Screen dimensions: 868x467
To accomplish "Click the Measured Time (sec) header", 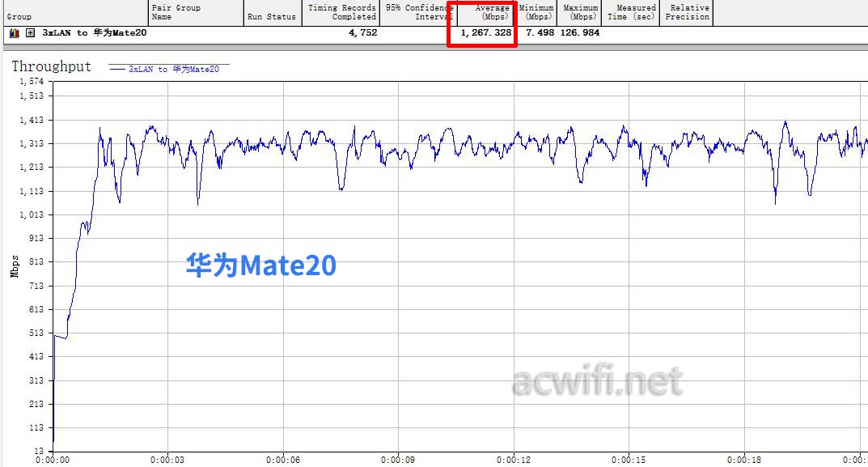I will pos(632,13).
